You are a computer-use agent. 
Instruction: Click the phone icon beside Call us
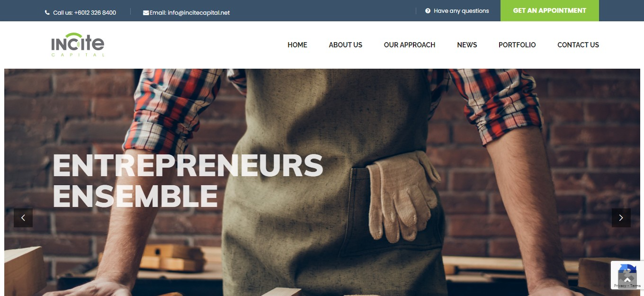coord(47,13)
